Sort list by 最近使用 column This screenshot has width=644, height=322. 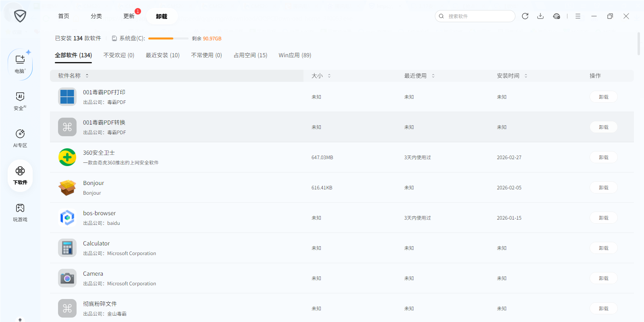point(419,76)
